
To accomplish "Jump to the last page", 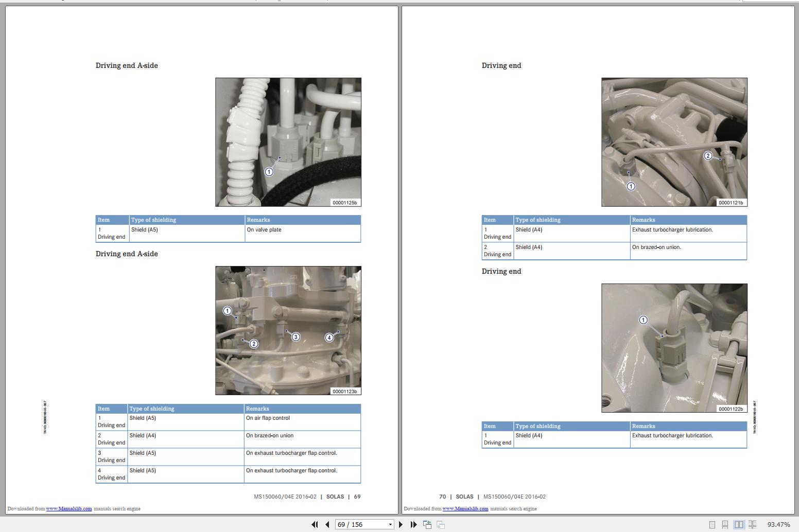I will coord(413,524).
